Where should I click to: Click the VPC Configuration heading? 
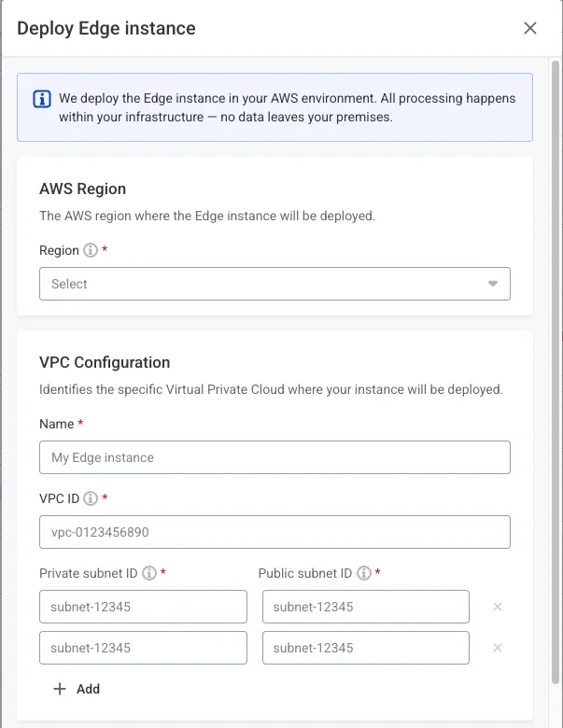click(105, 363)
